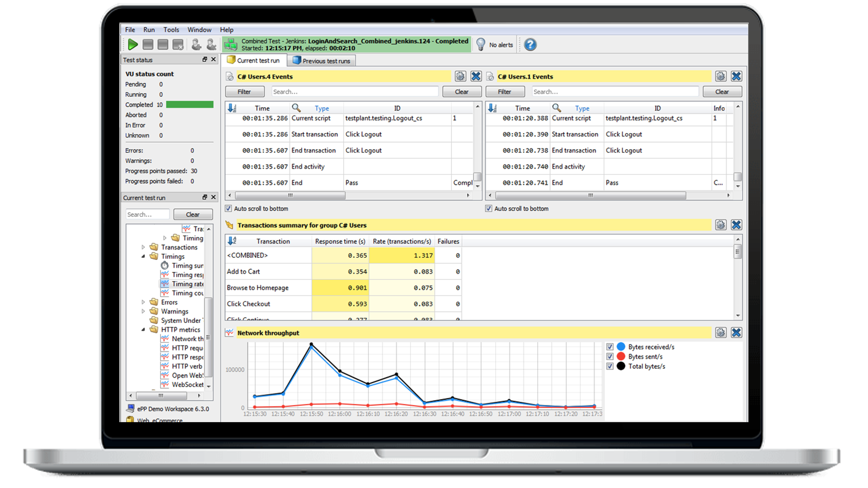Image resolution: width=868 pixels, height=488 pixels.
Task: Click the magnifier icon in C# Users.4 Events
Action: pos(296,108)
